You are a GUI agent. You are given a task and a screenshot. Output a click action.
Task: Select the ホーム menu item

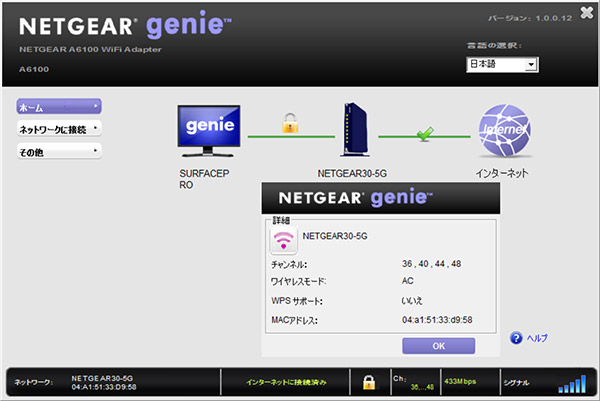click(59, 106)
